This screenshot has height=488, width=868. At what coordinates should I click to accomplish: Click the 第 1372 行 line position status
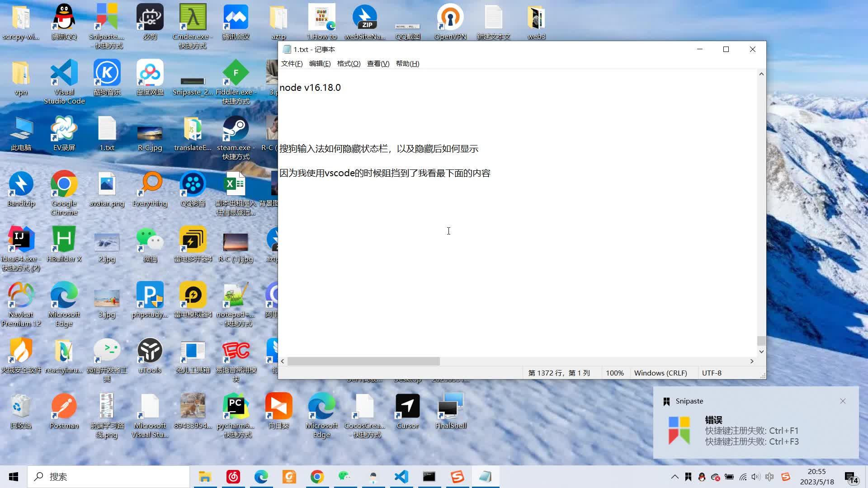(559, 373)
